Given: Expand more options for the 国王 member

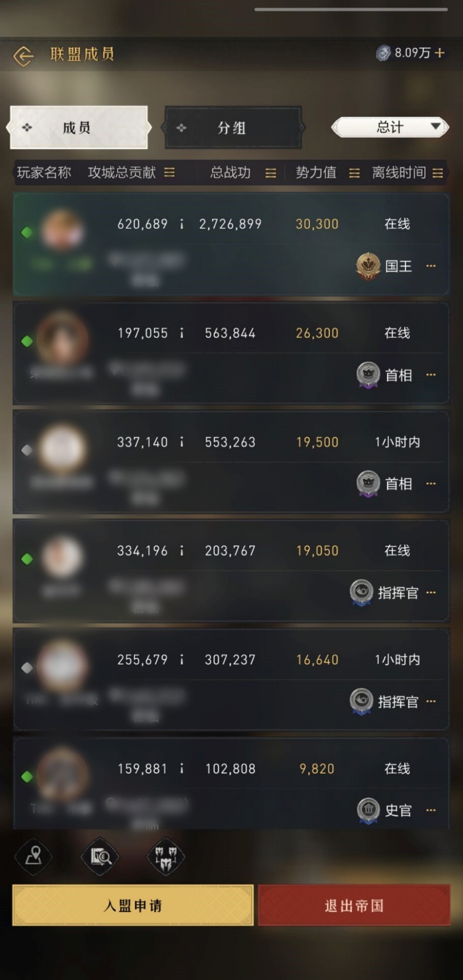Looking at the screenshot, I should point(431,266).
